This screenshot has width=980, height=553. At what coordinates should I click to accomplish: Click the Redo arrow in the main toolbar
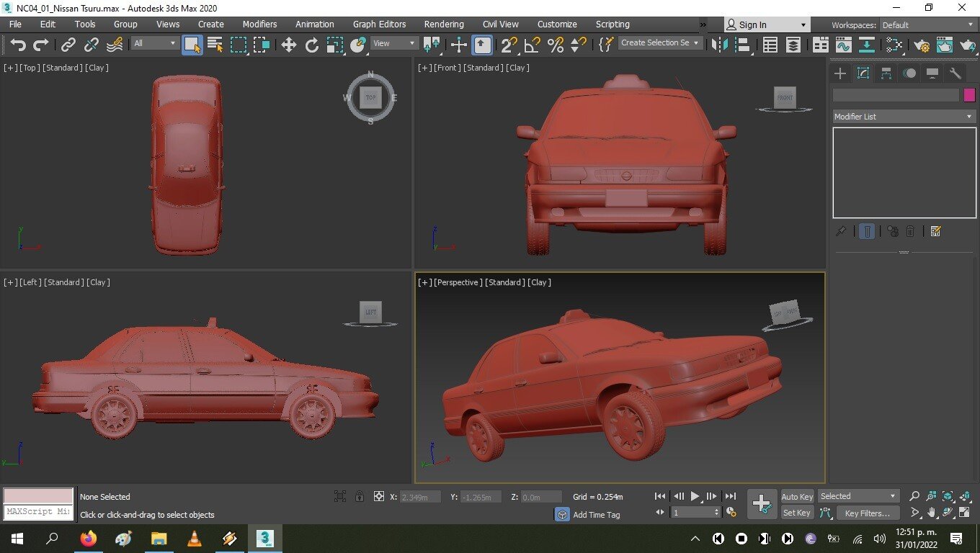41,45
